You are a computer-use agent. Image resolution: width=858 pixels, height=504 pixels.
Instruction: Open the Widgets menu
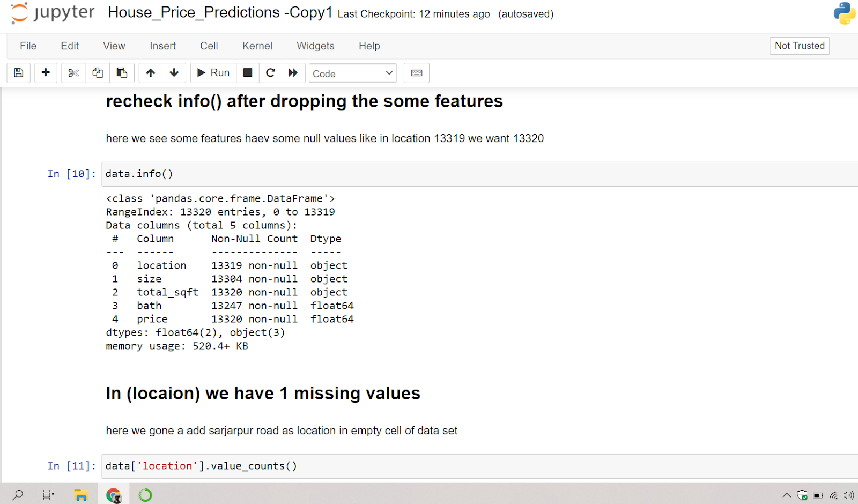click(315, 46)
